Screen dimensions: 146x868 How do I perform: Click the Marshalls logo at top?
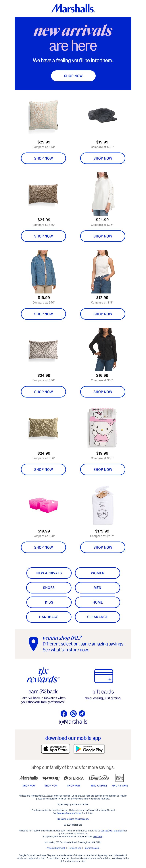73,8
